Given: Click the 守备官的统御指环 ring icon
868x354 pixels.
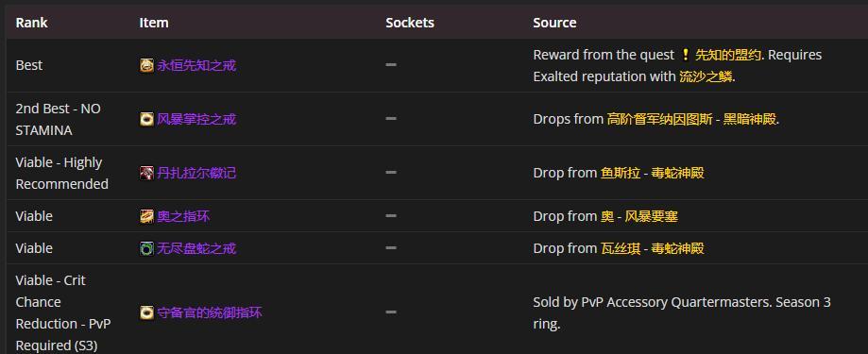Looking at the screenshot, I should tap(146, 313).
